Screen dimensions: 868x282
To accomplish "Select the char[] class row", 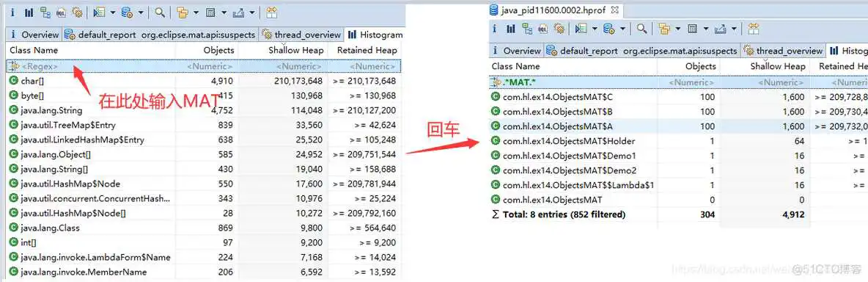I will [x=204, y=81].
